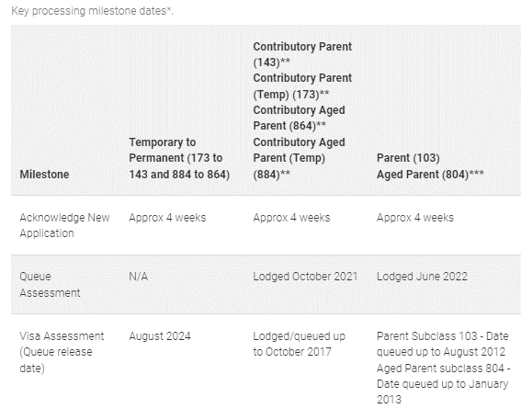The image size is (521, 420).
Task: Select the 'Acknowledge New Application' row label
Action: tap(64, 225)
